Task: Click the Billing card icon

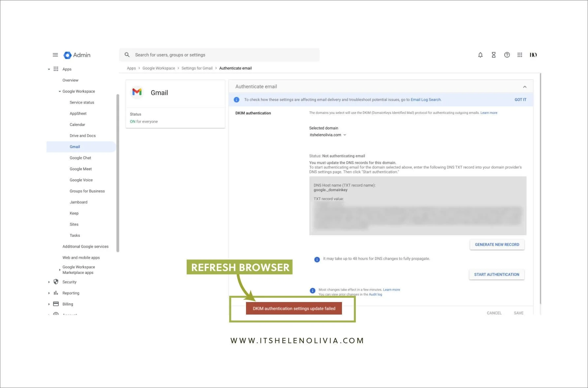Action: pyautogui.click(x=56, y=304)
